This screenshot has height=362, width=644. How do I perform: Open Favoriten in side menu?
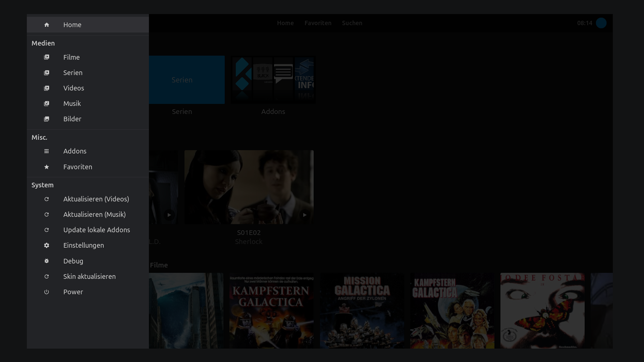pos(88,167)
